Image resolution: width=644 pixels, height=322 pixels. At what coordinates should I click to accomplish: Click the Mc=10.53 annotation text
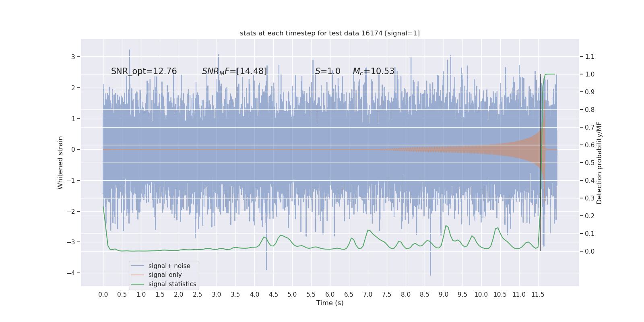[374, 71]
